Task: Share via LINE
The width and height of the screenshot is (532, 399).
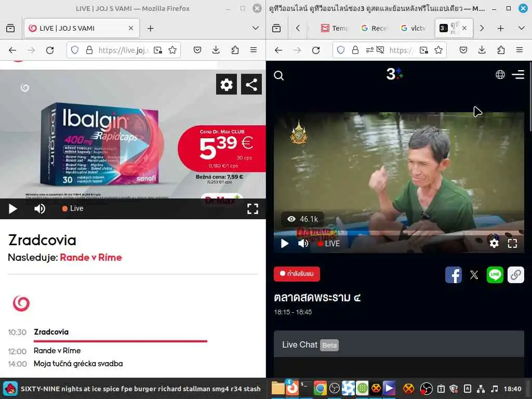Action: [495, 274]
